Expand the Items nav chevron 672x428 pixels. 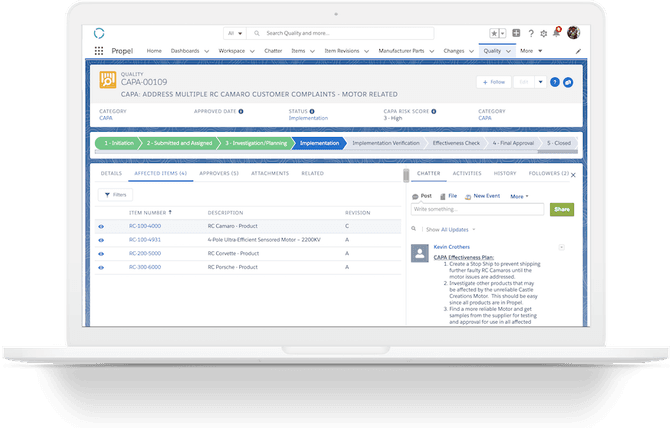312,51
